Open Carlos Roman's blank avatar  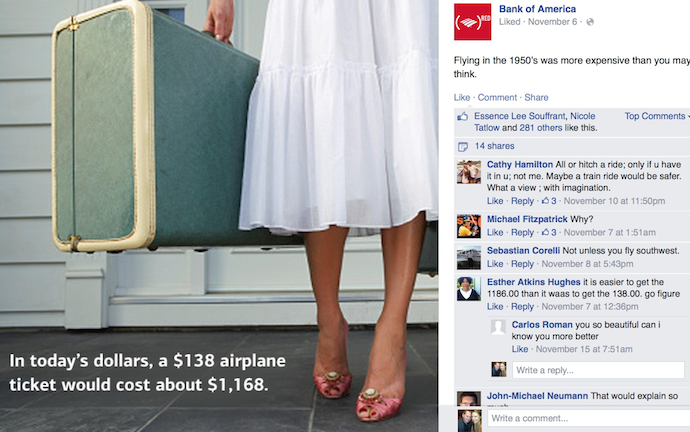(498, 328)
